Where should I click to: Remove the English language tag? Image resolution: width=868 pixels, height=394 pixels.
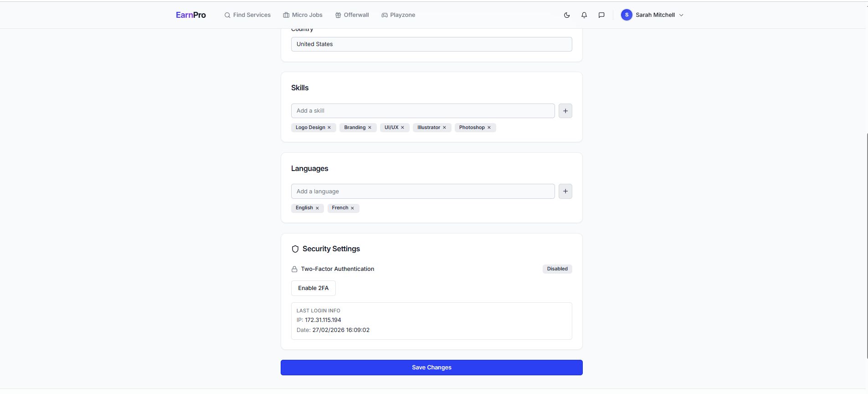[x=317, y=208]
